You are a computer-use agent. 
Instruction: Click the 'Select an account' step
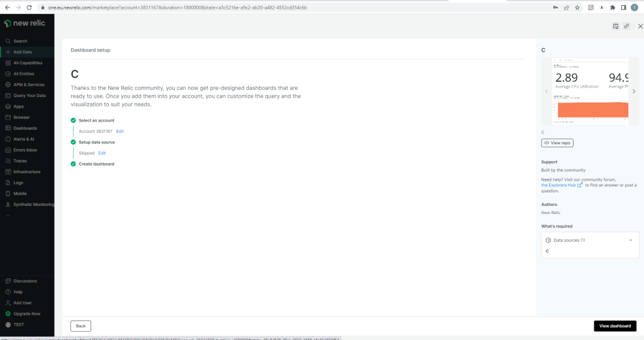(96, 120)
